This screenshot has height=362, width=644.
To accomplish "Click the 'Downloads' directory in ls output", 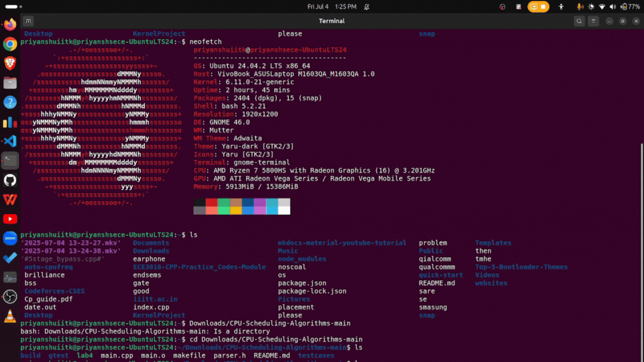I will pos(151,251).
